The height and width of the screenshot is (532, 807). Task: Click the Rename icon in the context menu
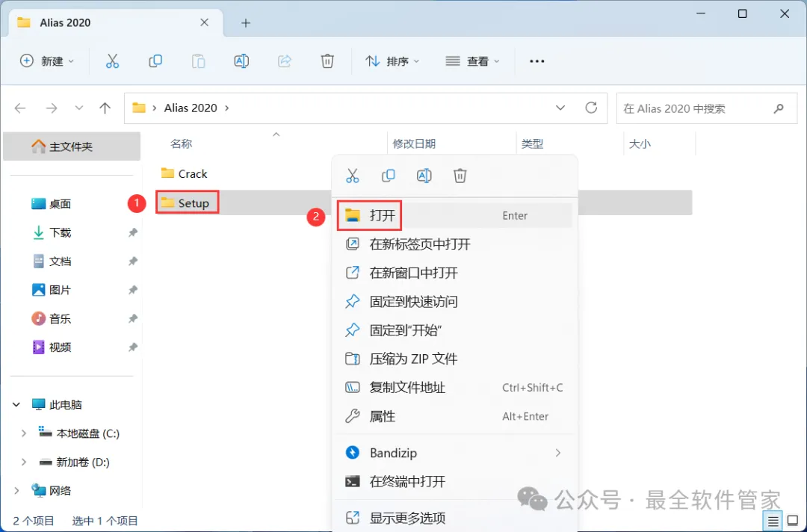(x=424, y=176)
